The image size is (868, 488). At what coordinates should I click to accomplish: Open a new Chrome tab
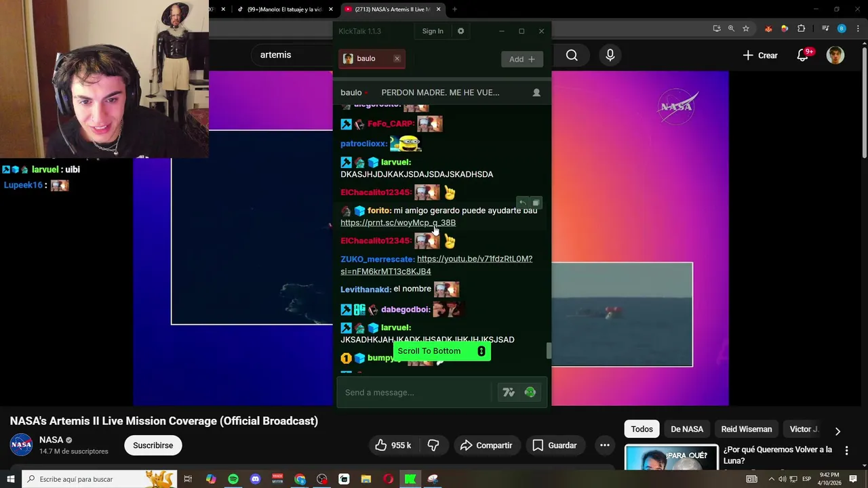[x=454, y=9]
